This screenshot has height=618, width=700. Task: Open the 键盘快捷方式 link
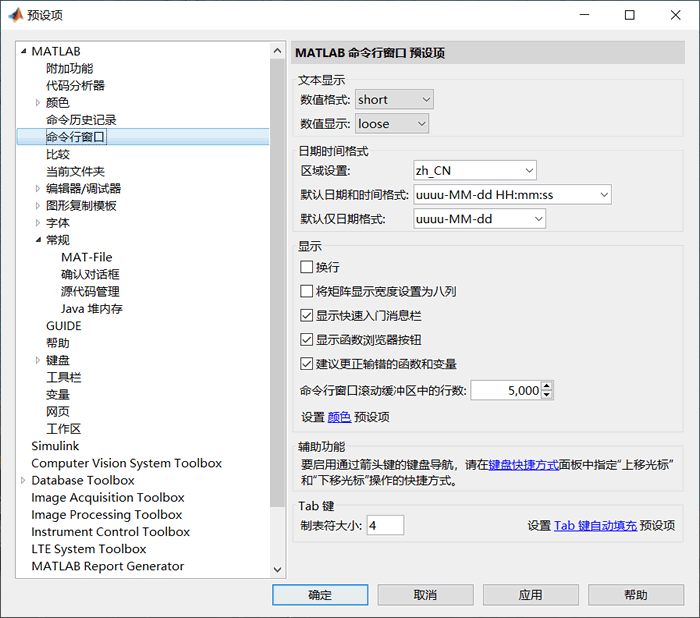coord(524,465)
